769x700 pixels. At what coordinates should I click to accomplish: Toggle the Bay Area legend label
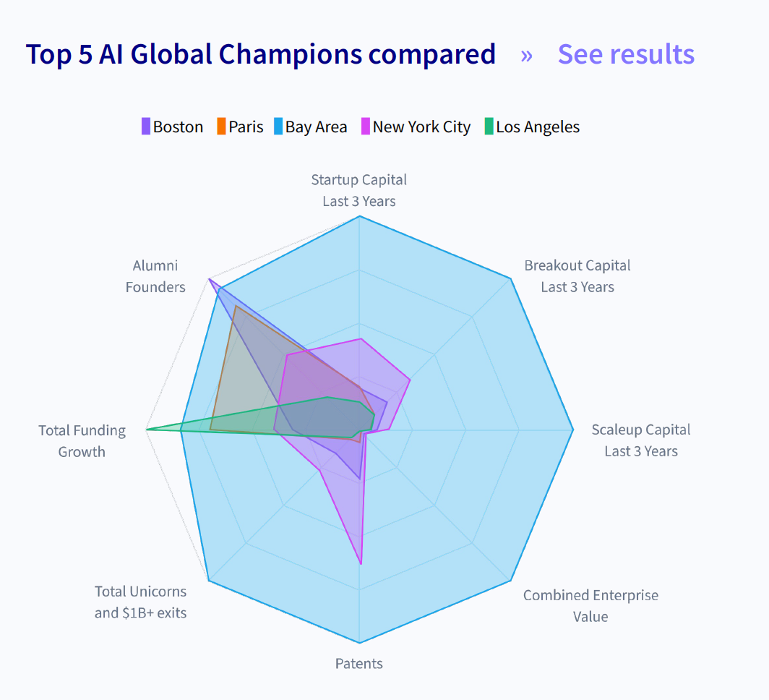316,127
